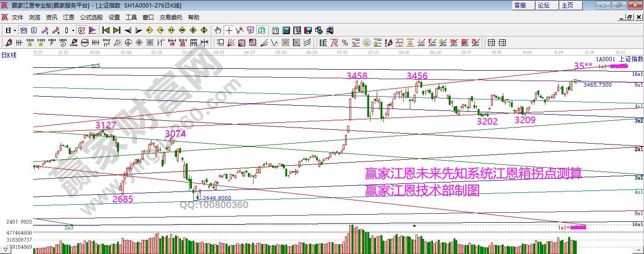Click the magenta 1x1 color label at top-right
644x254 pixels.
coord(619,66)
